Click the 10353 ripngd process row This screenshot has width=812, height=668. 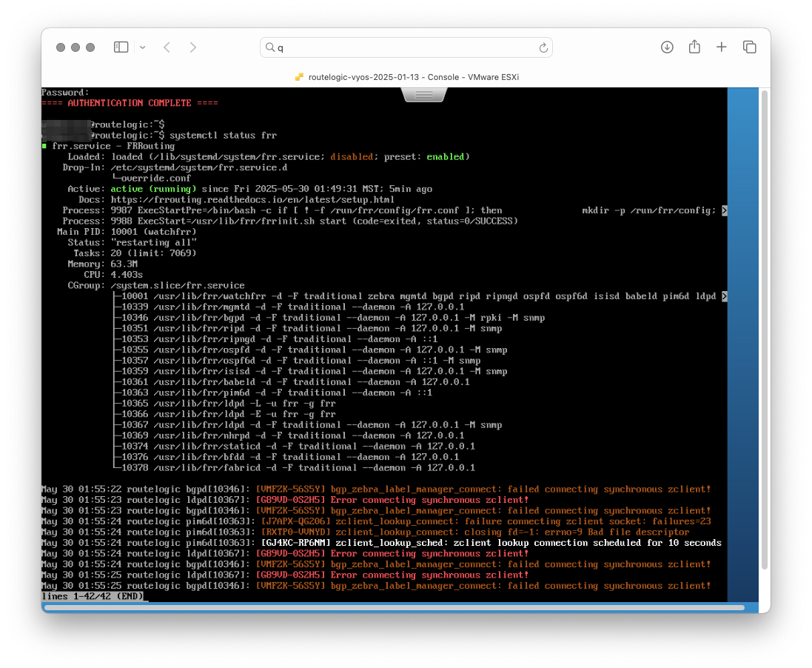[x=279, y=339]
